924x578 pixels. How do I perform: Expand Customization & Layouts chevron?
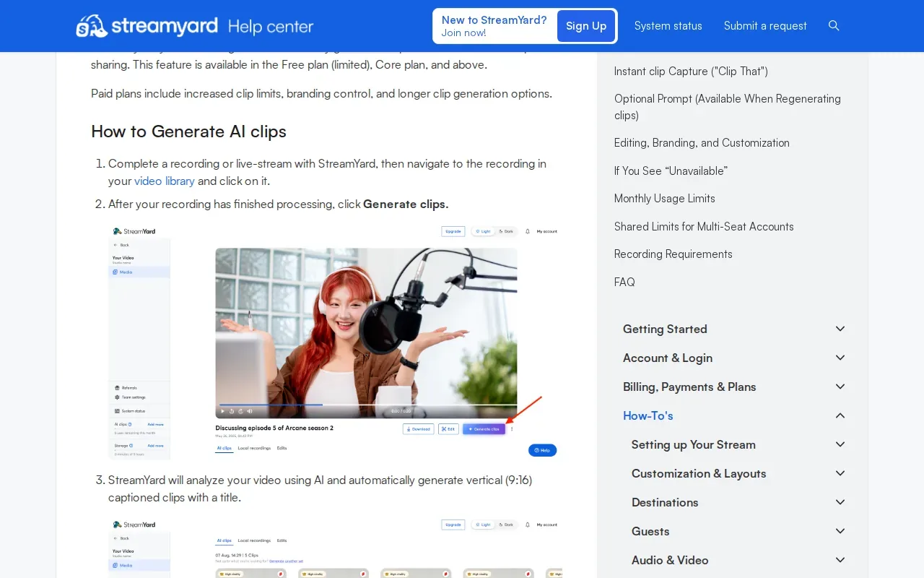[840, 473]
